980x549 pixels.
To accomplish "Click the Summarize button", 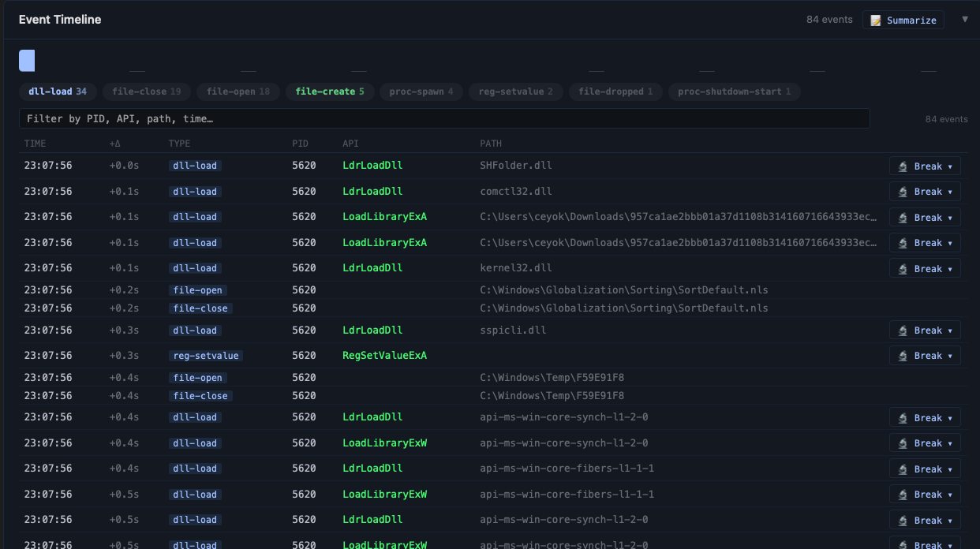I will pyautogui.click(x=903, y=20).
